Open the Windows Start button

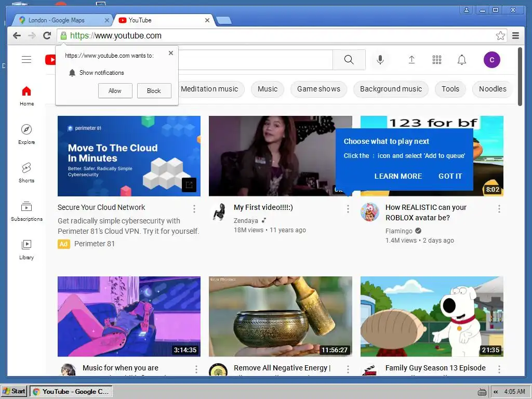[14, 391]
